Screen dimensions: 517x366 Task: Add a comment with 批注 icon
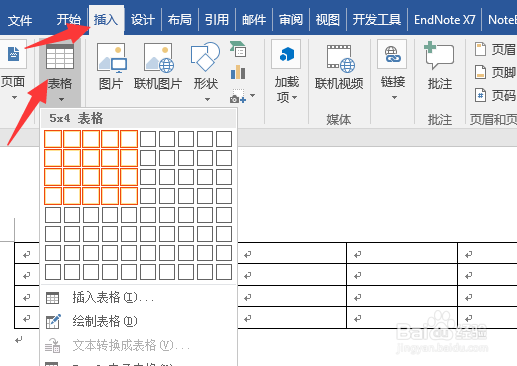pos(439,55)
